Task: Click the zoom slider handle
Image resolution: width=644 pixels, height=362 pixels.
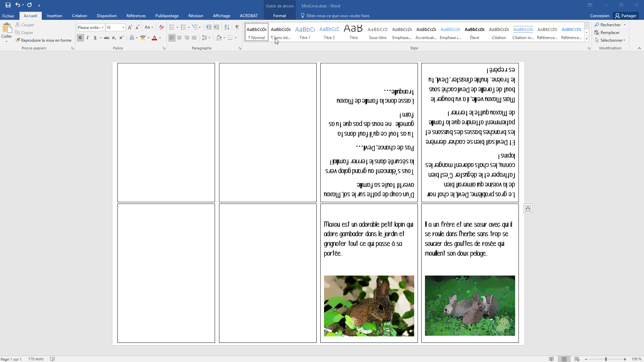Action: pos(606,359)
